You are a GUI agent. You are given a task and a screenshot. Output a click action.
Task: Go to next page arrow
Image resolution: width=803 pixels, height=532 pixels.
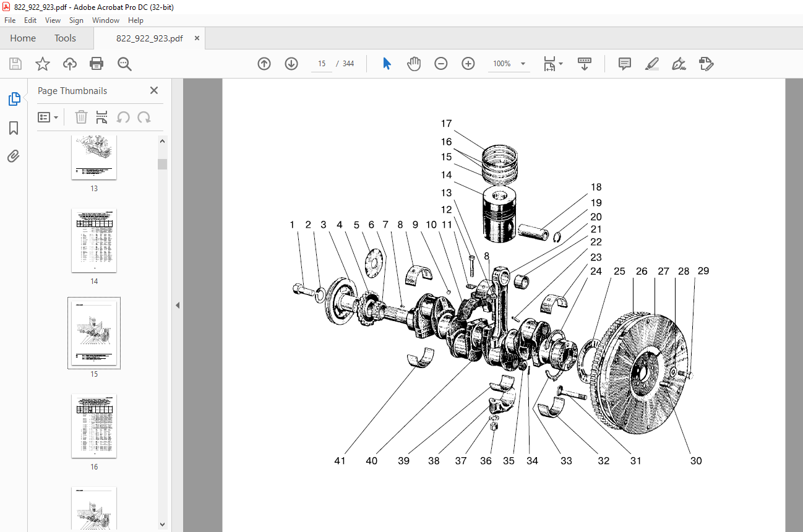291,64
